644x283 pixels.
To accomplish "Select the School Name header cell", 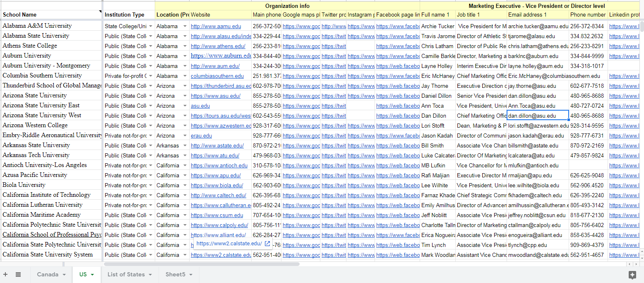I will [51, 15].
